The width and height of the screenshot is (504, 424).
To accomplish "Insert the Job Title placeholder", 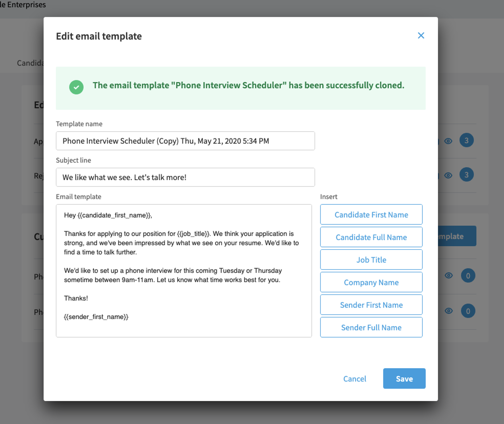I will (371, 260).
